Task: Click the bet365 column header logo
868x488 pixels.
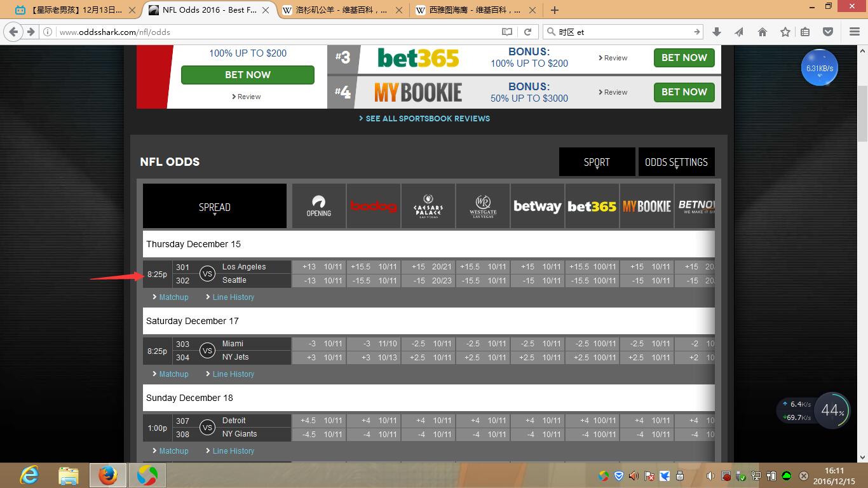Action: pyautogui.click(x=592, y=207)
